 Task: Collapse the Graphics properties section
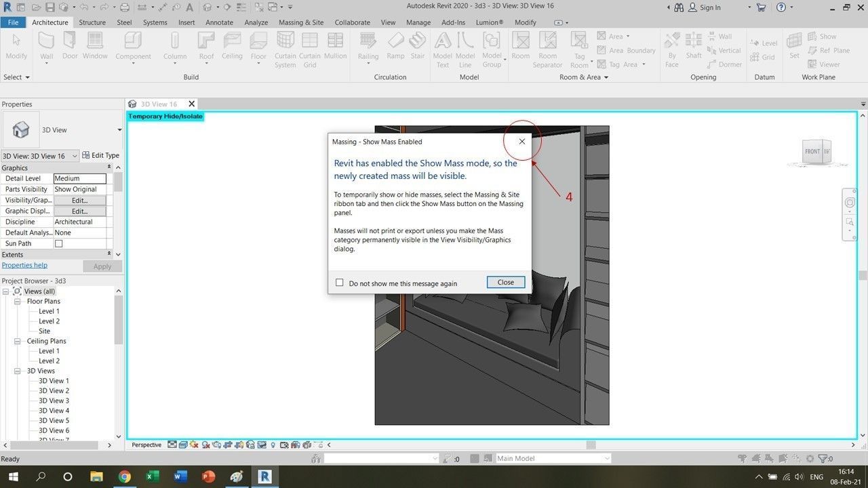(x=108, y=167)
